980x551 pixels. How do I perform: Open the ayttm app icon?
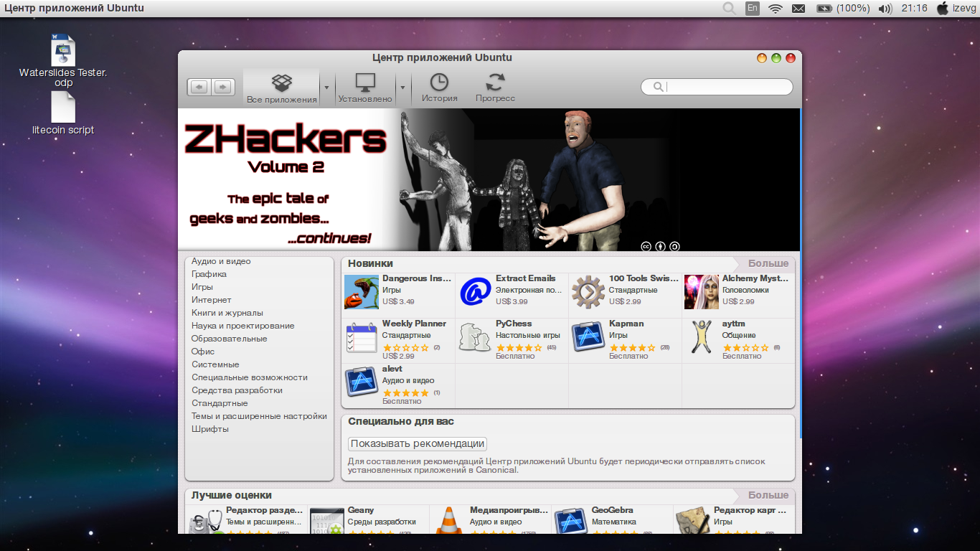point(702,337)
